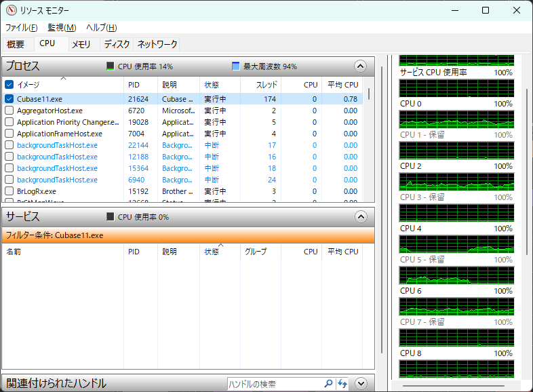533x392 pixels.
Task: Collapse the プロセス section
Action: pos(361,66)
